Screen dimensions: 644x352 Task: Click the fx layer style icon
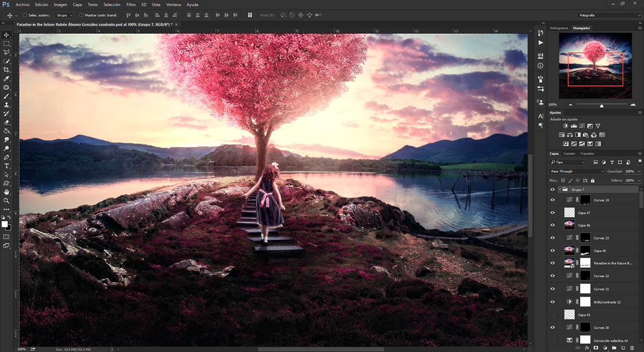click(587, 348)
